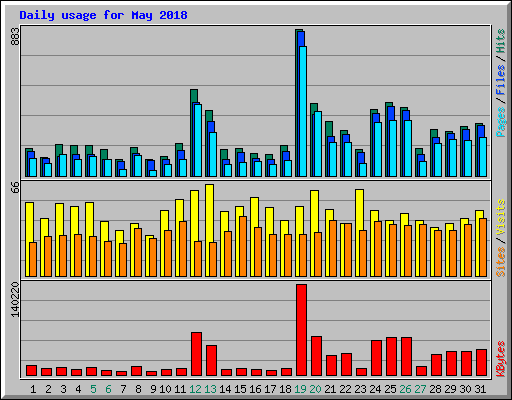Screen dimensions: 512x400
Task: Click day 27 weekend label
Action: click(420, 389)
